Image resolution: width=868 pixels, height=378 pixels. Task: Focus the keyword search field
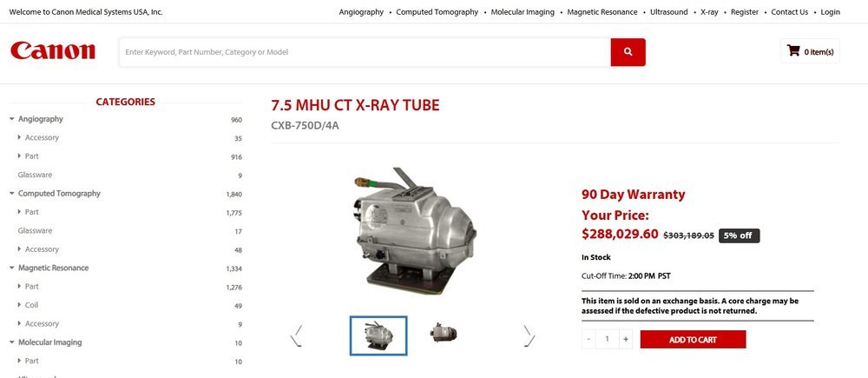click(x=365, y=52)
